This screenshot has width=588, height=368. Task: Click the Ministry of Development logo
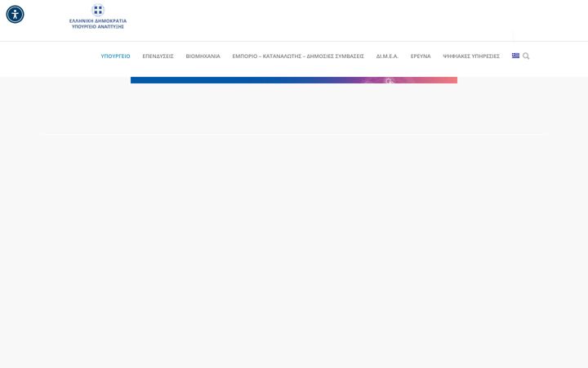98,16
